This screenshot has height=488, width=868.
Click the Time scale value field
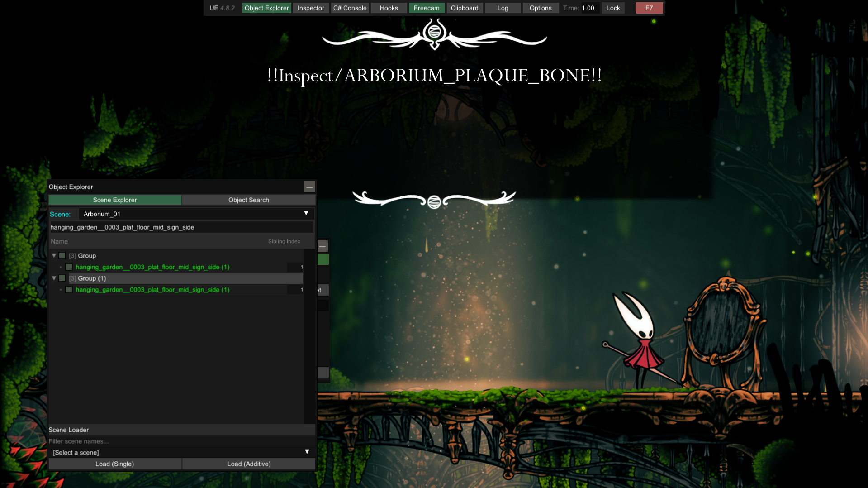590,8
